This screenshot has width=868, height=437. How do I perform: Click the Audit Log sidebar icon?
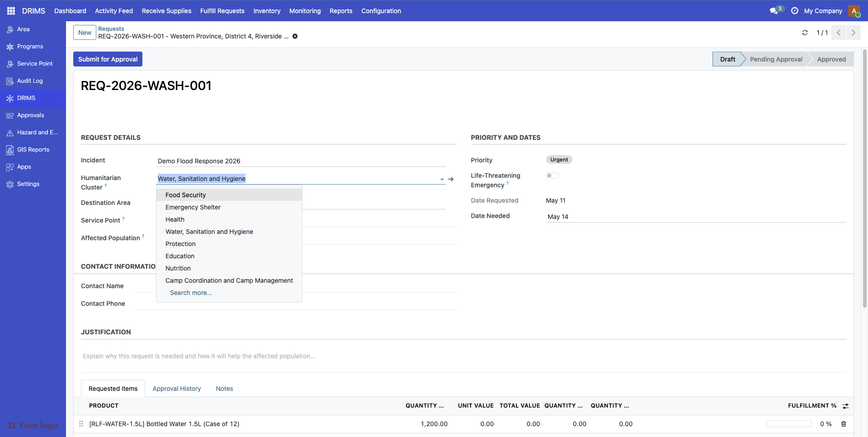(10, 81)
